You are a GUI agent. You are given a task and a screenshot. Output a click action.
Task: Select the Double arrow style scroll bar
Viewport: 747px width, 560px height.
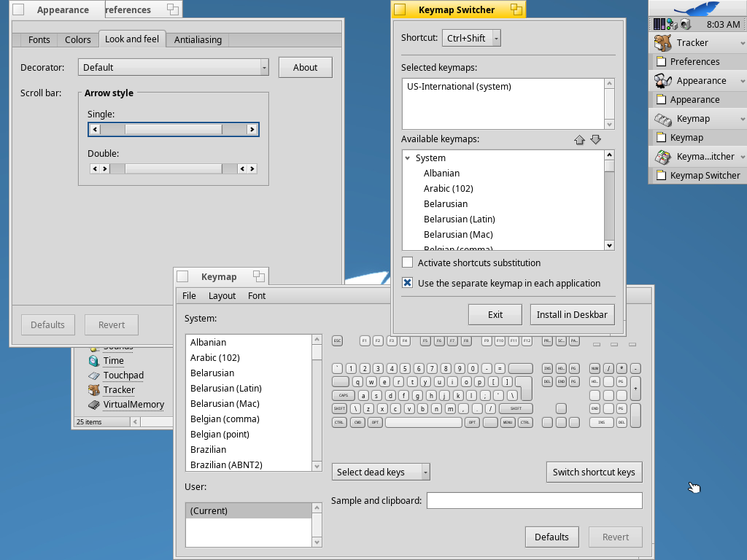tap(174, 168)
